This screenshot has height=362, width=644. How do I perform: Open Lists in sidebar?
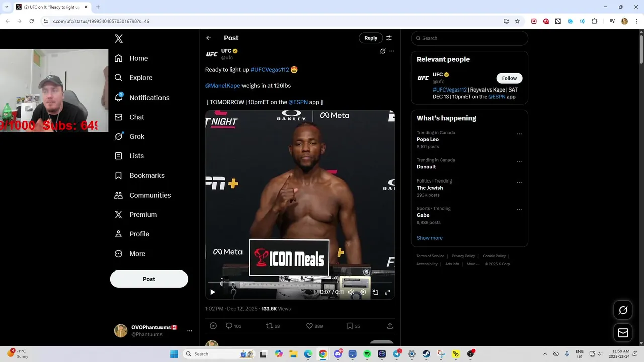click(129, 156)
